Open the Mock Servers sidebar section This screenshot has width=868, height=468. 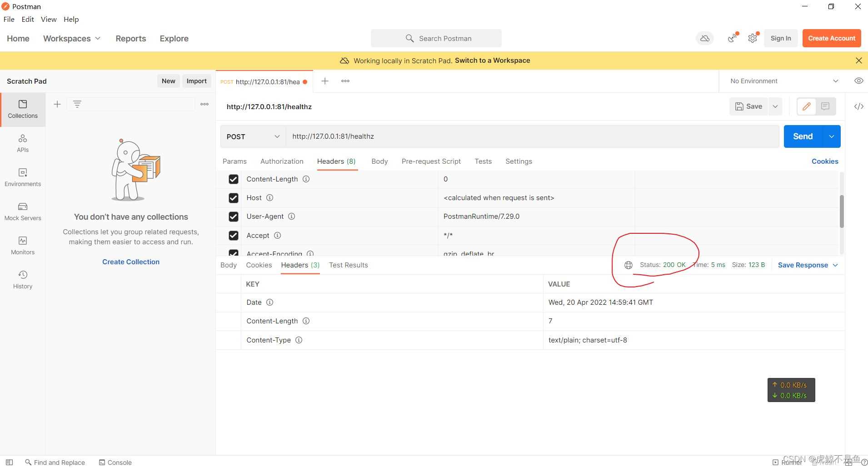coord(23,211)
